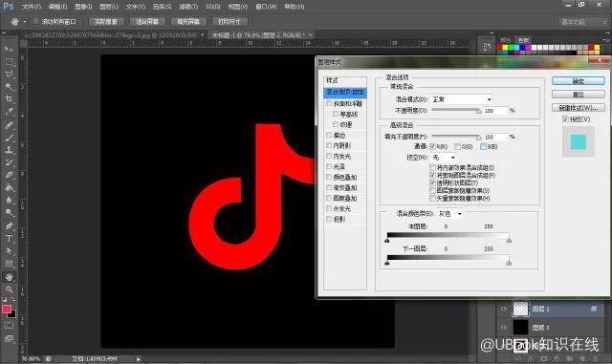Select the Rectangle shape tool
612x364 pixels.
9,264
